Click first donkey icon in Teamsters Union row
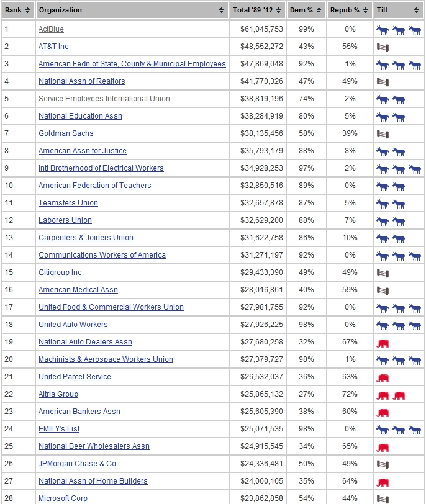The width and height of the screenshot is (426, 504). point(383,204)
